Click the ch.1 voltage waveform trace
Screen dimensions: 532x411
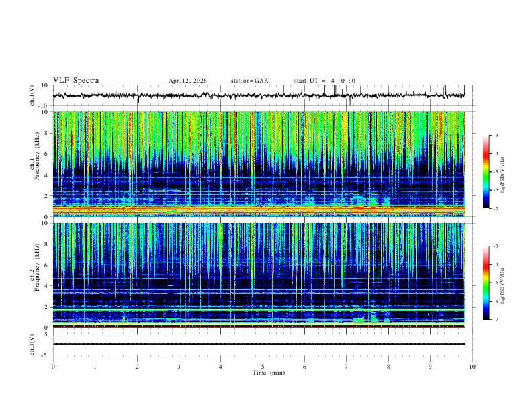point(259,95)
